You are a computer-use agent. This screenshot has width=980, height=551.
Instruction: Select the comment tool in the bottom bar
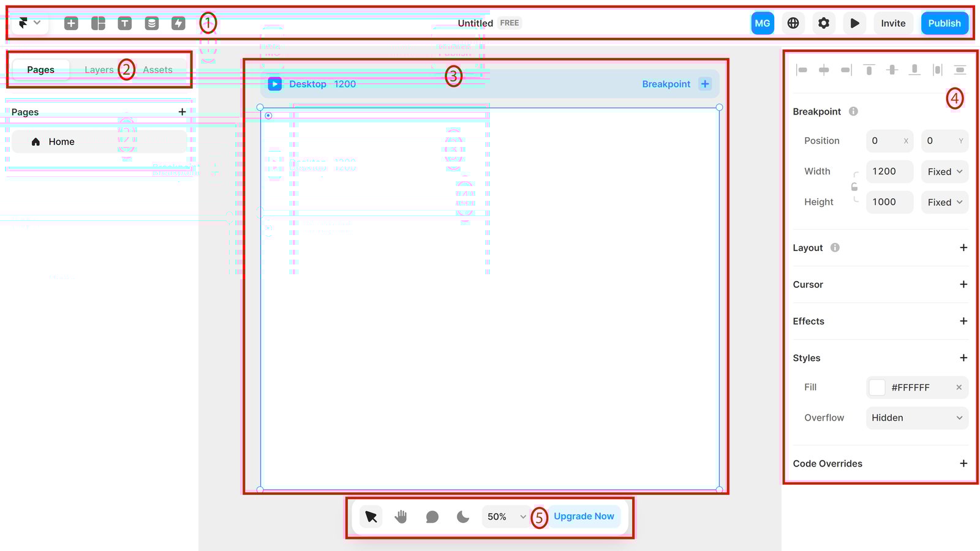coord(432,516)
